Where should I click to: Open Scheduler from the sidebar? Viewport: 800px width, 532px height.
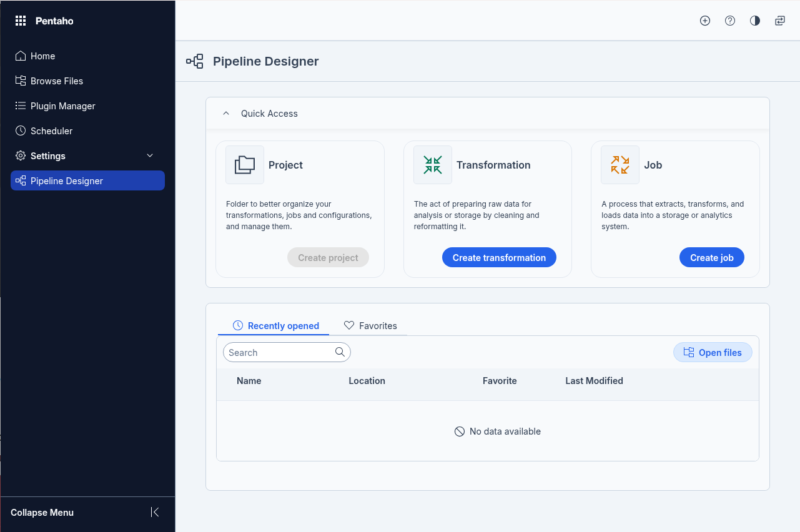point(51,131)
